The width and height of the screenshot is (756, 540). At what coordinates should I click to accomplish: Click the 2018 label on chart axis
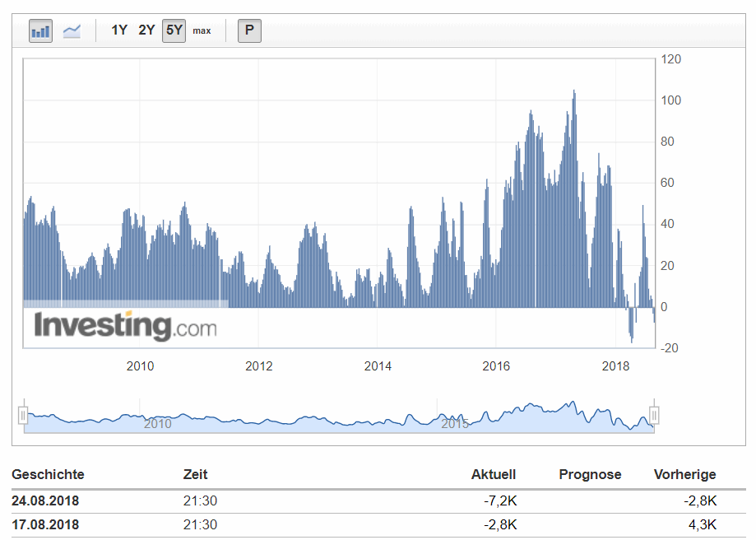[x=615, y=366]
